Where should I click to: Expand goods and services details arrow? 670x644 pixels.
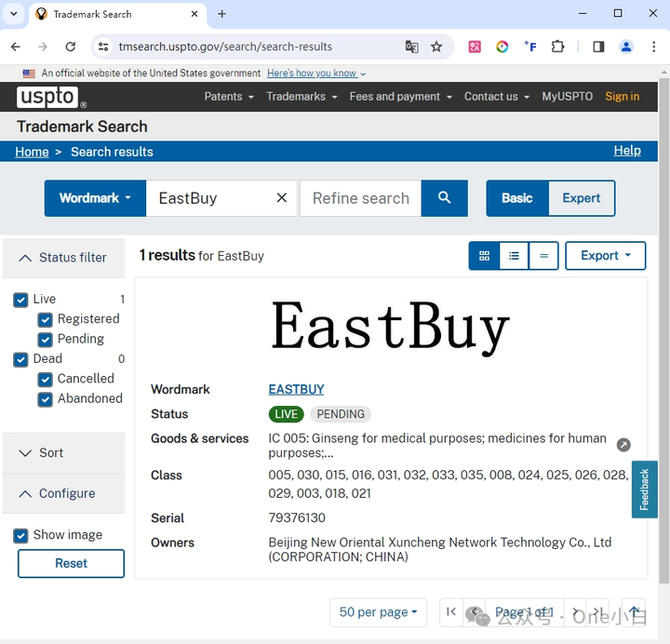pos(623,445)
